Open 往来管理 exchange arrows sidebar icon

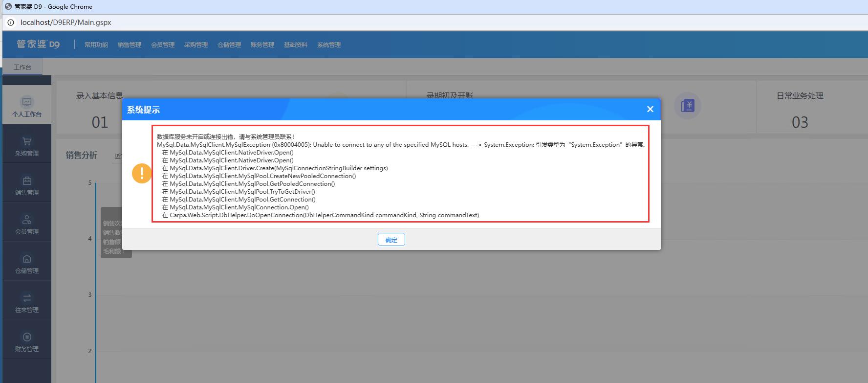tap(27, 298)
